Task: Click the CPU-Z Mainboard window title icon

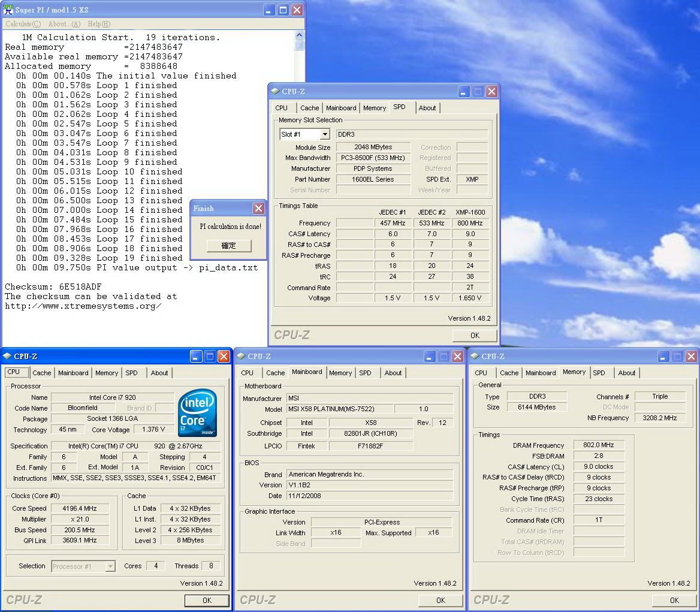Action: 241,356
